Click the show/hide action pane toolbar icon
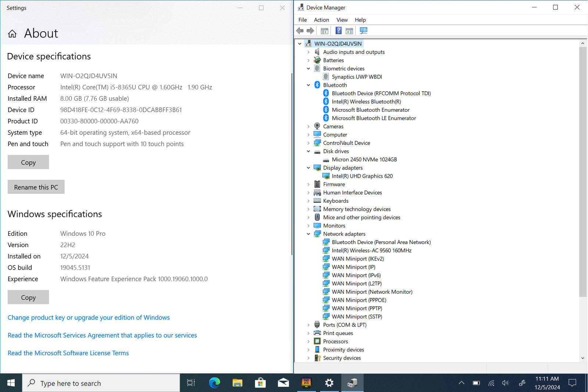 (349, 31)
